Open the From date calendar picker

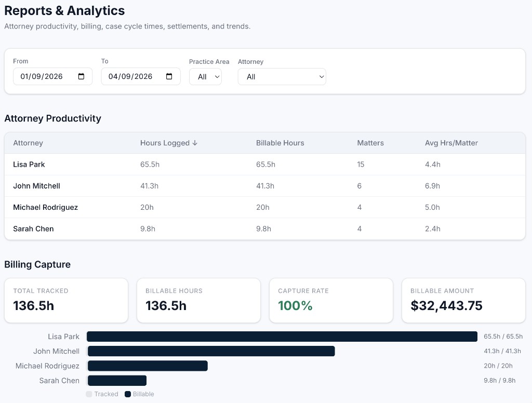click(82, 76)
